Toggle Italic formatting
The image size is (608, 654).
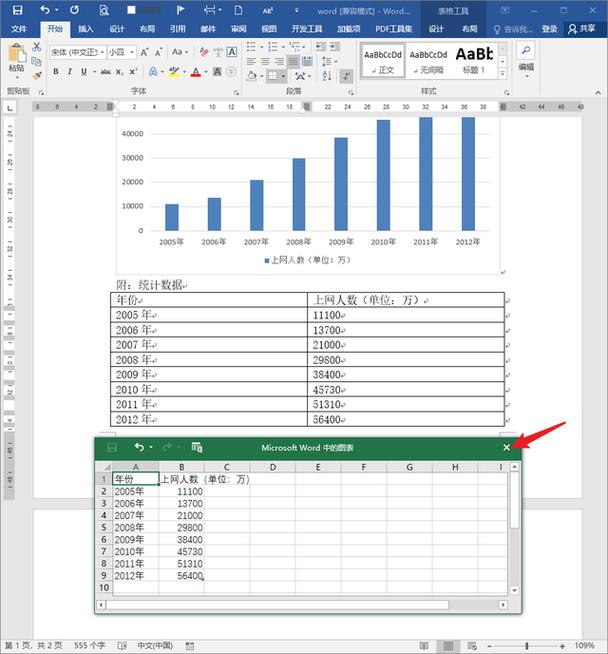(70, 72)
